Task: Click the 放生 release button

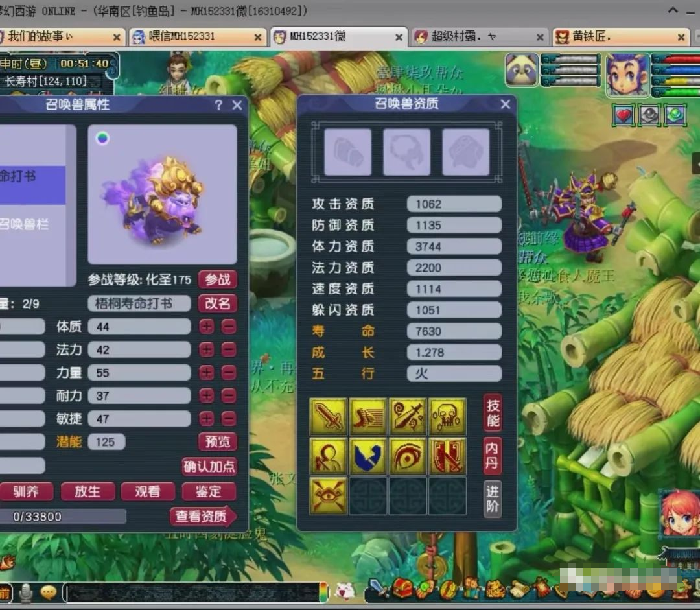Action: (x=87, y=491)
